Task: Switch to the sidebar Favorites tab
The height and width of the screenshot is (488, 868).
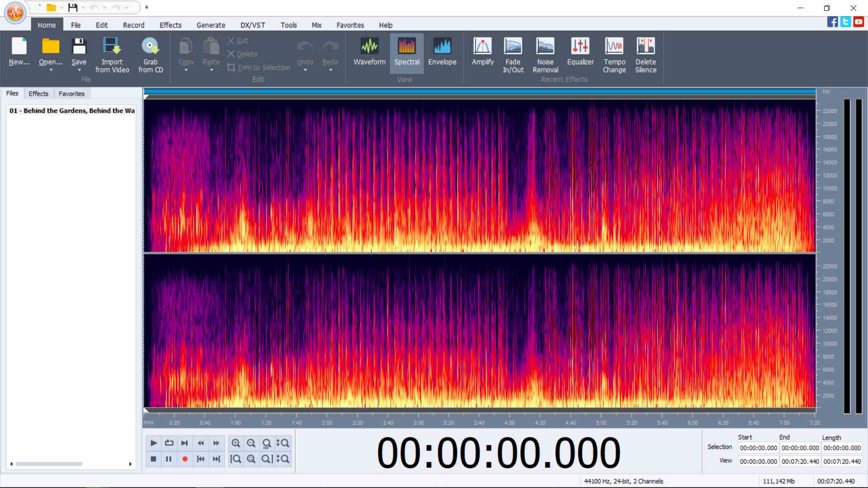Action: coord(71,94)
